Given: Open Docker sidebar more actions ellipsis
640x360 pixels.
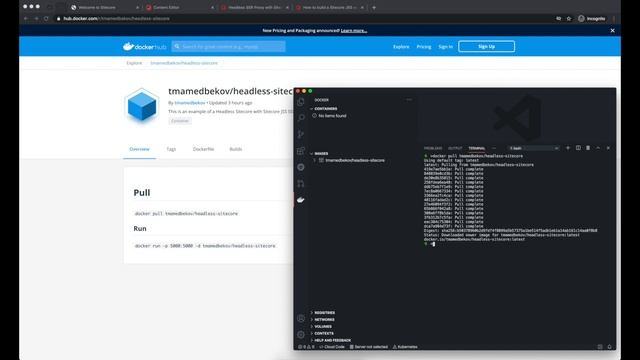Looking at the screenshot, I should point(409,100).
